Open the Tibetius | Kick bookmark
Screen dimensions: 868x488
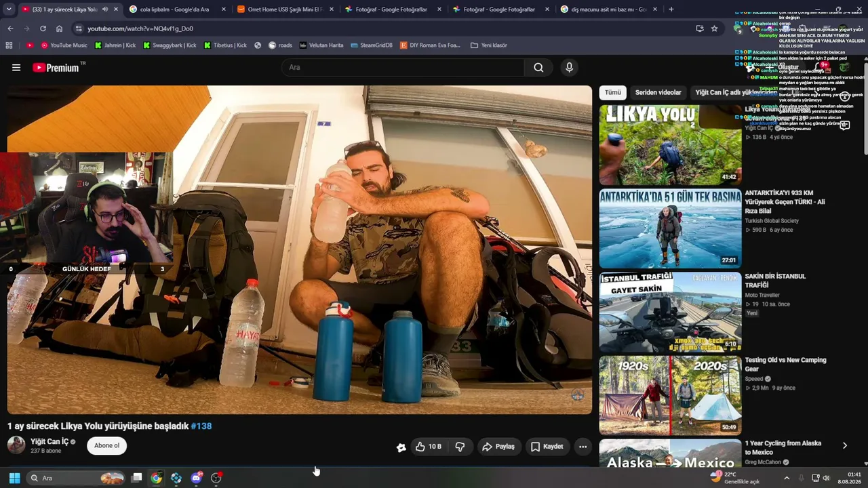(x=225, y=45)
